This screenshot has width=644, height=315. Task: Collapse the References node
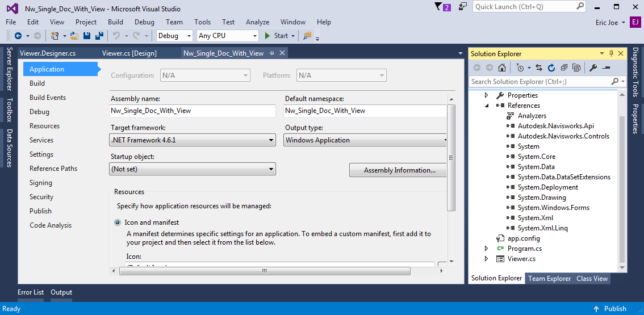486,106
